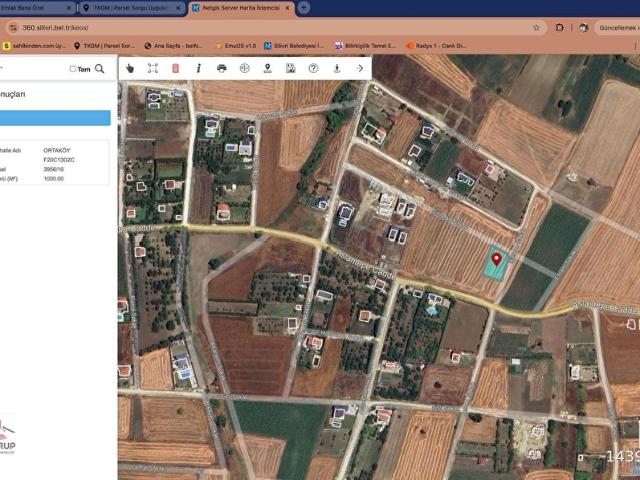The height and width of the screenshot is (480, 640).
Task: Activate the rectangle selection tool
Action: [x=153, y=68]
